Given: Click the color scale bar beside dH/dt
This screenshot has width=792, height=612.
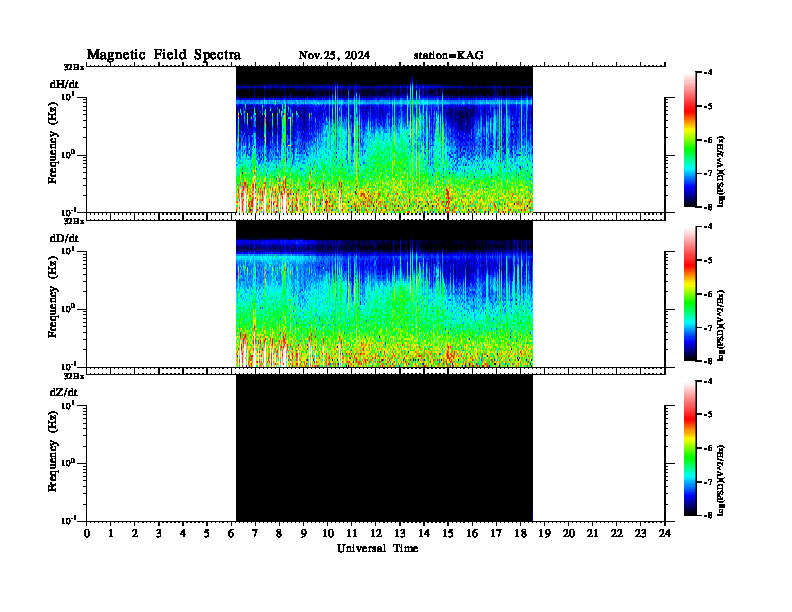Looking at the screenshot, I should pyautogui.click(x=690, y=139).
